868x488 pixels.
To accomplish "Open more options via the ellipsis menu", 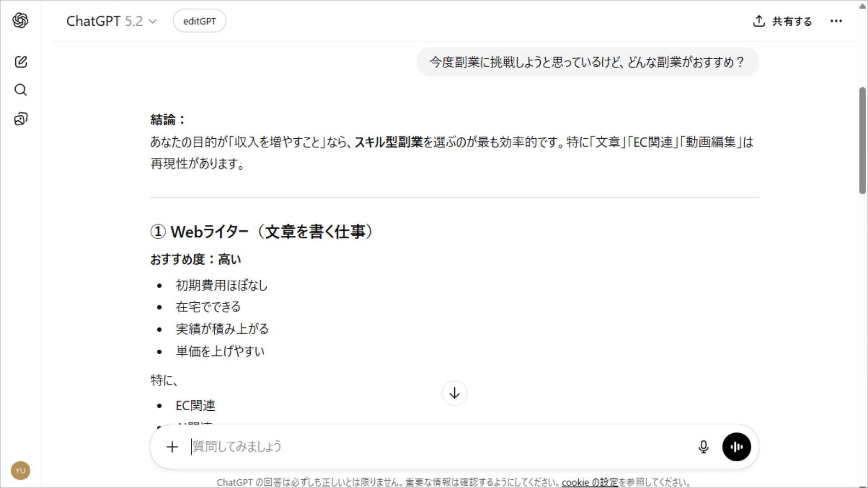I will (x=836, y=21).
